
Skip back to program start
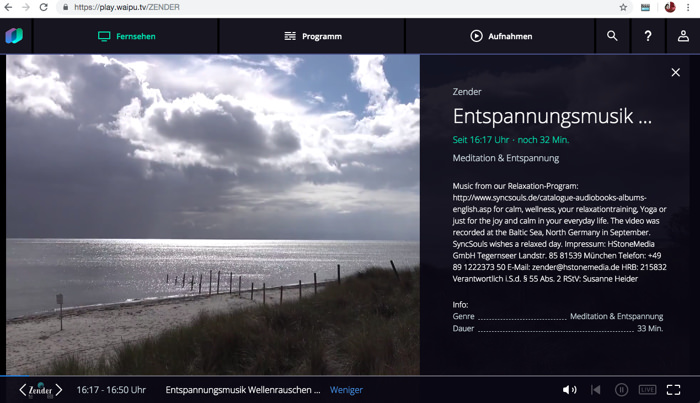(595, 390)
